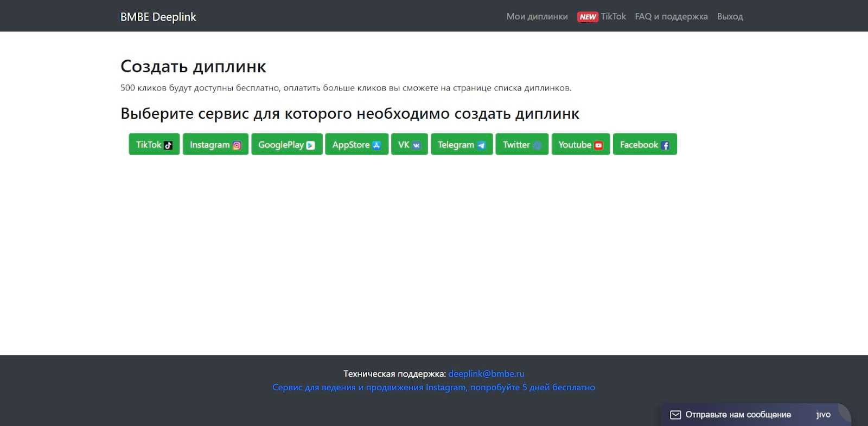Select the Twitter icon
868x426 pixels.
tap(537, 145)
